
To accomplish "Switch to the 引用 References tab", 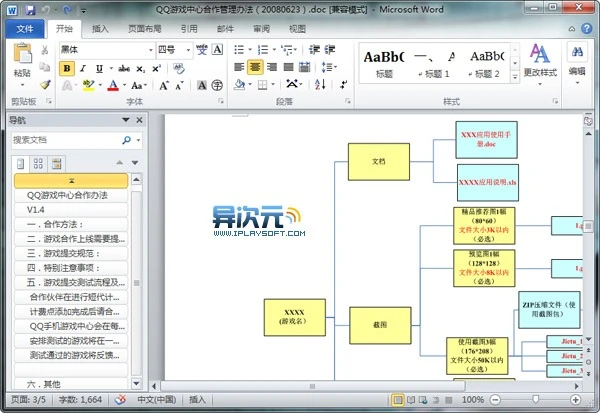I will (x=189, y=29).
